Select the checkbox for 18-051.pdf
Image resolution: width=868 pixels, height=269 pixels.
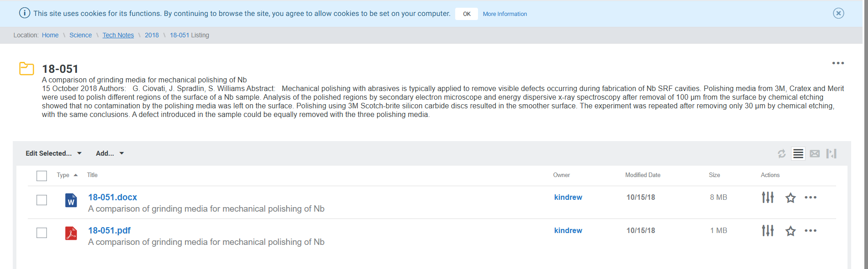[x=41, y=233]
